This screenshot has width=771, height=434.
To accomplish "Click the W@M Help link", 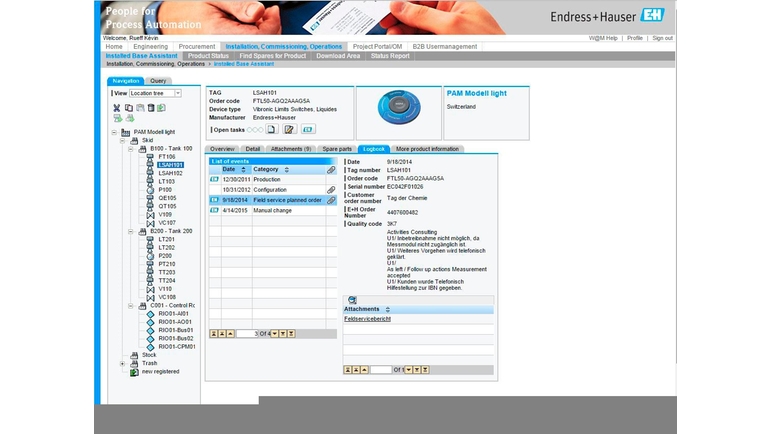I will tap(603, 38).
